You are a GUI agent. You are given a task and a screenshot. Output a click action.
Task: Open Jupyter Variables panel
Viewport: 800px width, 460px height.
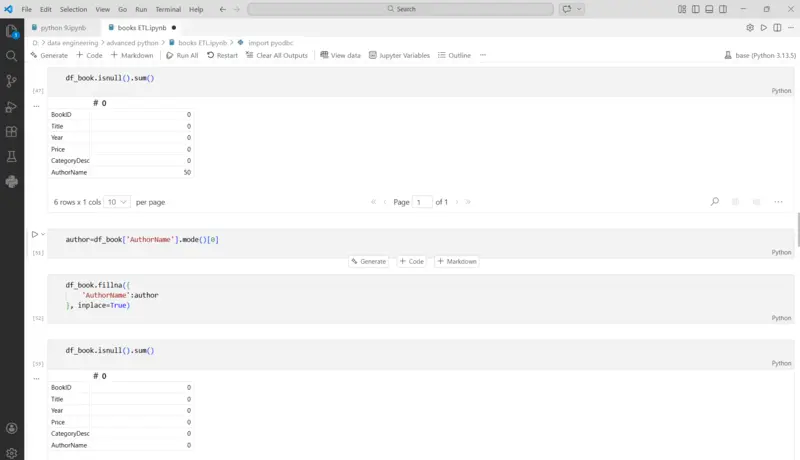pos(399,55)
